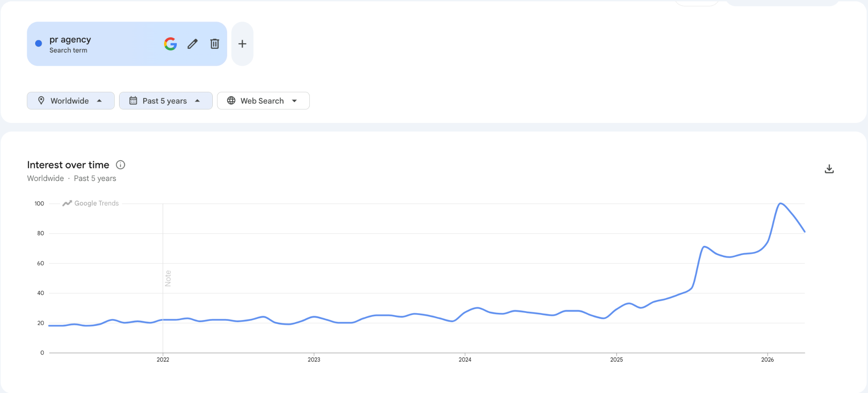The image size is (868, 393).
Task: Delete the pr agency search term
Action: click(x=215, y=44)
